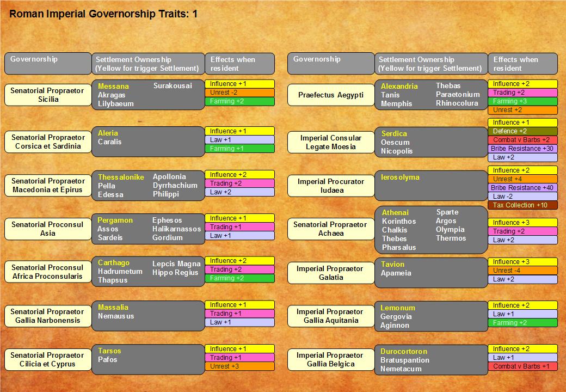This screenshot has height=392, width=566.
Task: Click the Combat v Barbs +2 bar
Action: coord(522,140)
